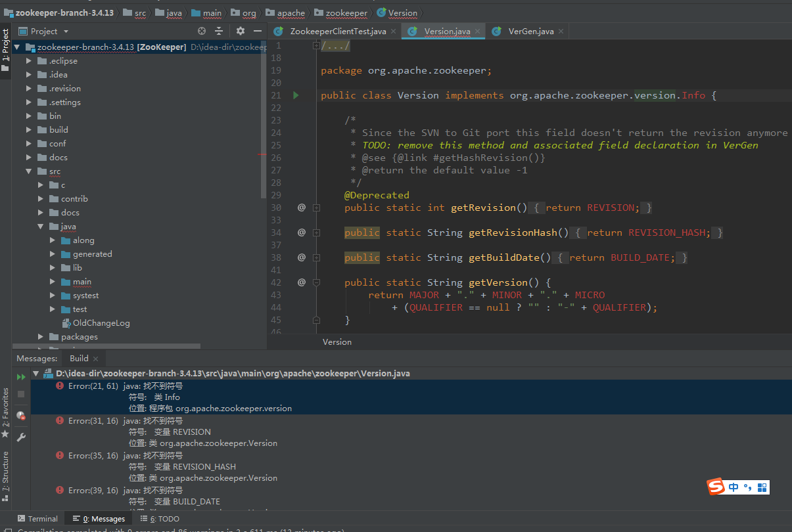Close the ZookeeperClientTest.java tab

coord(393,32)
